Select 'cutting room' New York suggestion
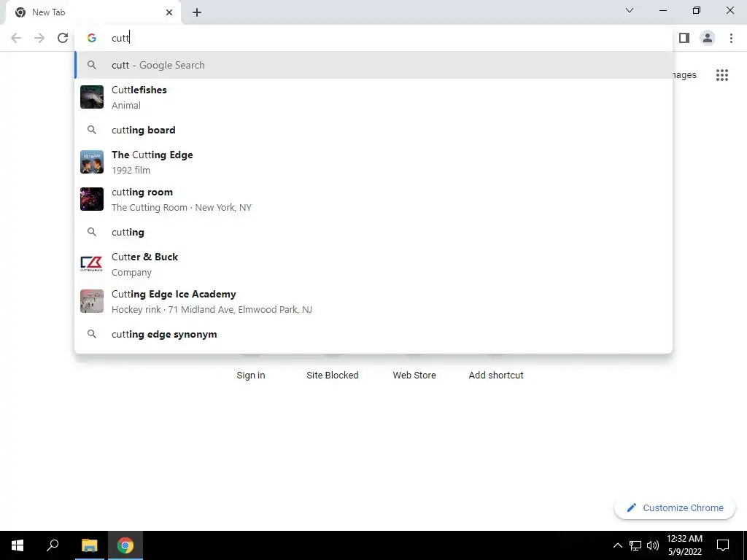747x560 pixels. pos(374,200)
